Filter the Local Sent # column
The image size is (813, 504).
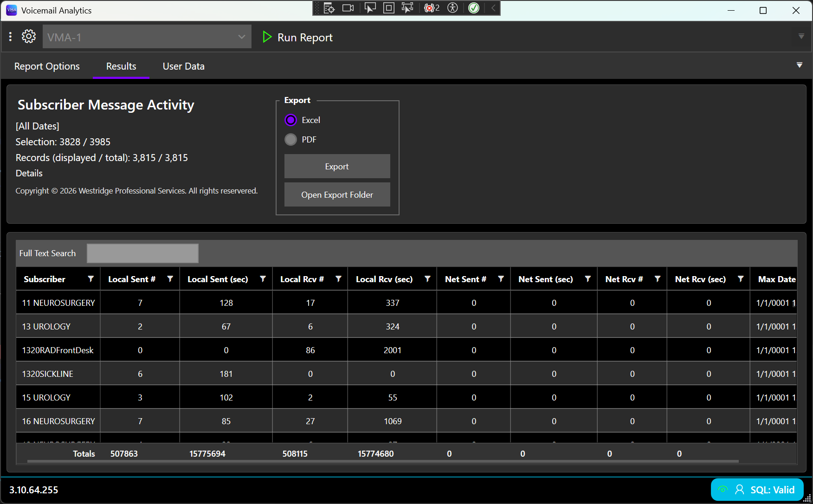(x=170, y=279)
